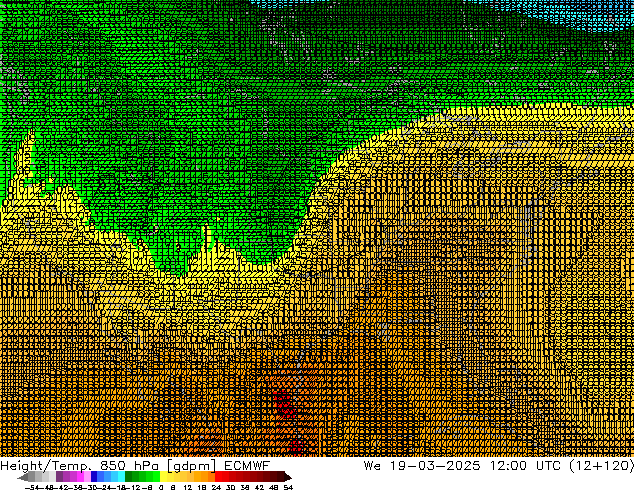
Task: Click the "12:00 UTC" time text
Action: point(525,466)
